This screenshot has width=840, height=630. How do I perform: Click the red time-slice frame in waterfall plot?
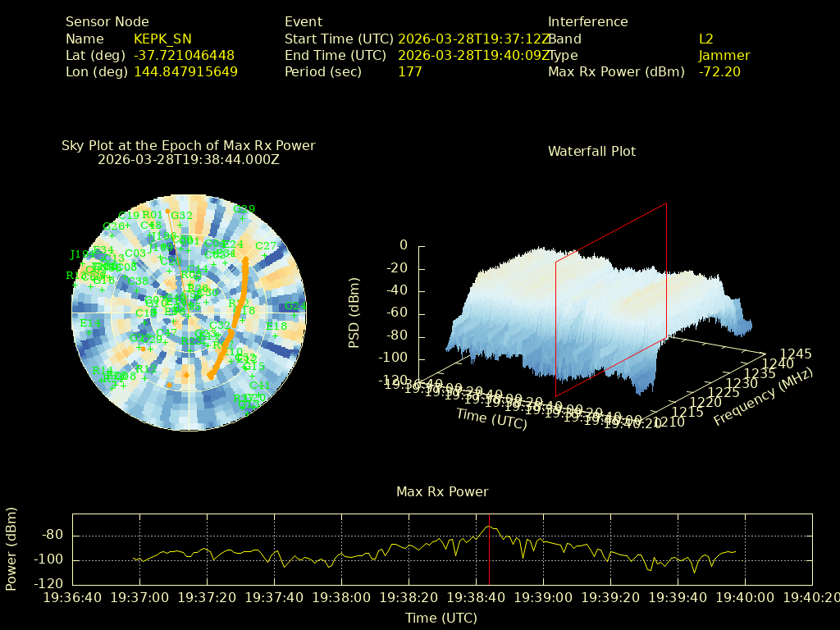point(666,271)
